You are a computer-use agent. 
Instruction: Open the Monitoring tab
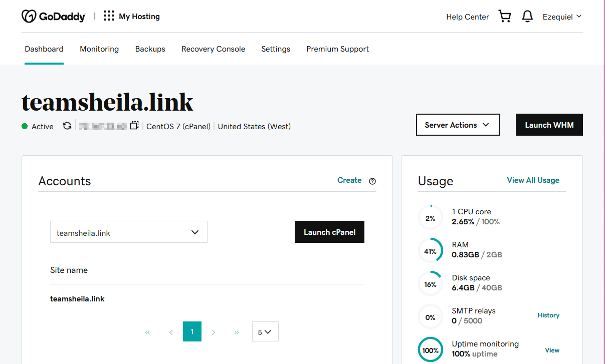[99, 49]
